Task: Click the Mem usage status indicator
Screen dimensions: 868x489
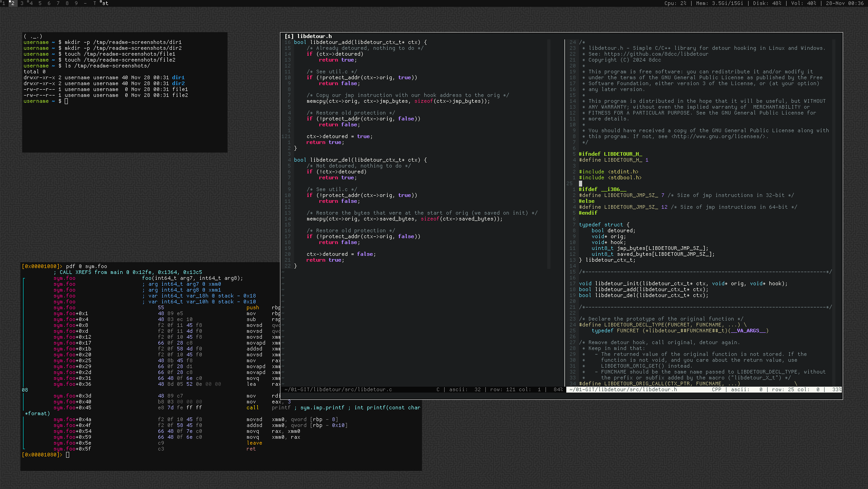Action: [x=719, y=3]
